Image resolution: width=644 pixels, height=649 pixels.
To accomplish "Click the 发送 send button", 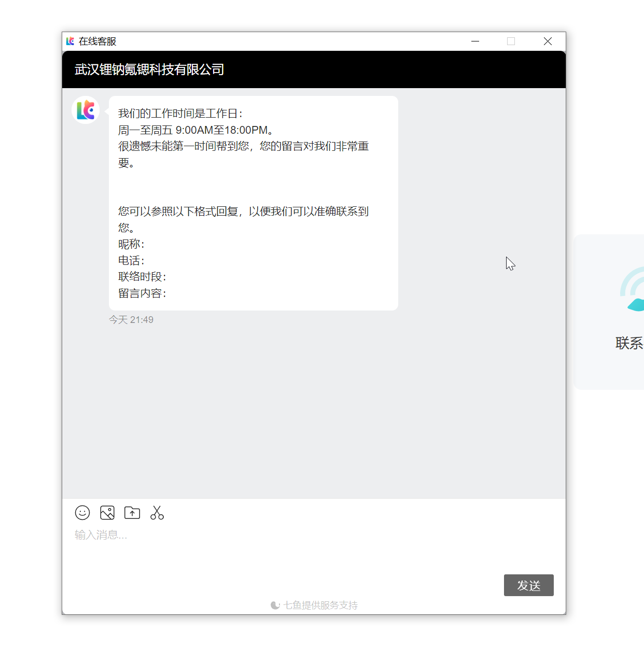I will point(529,585).
